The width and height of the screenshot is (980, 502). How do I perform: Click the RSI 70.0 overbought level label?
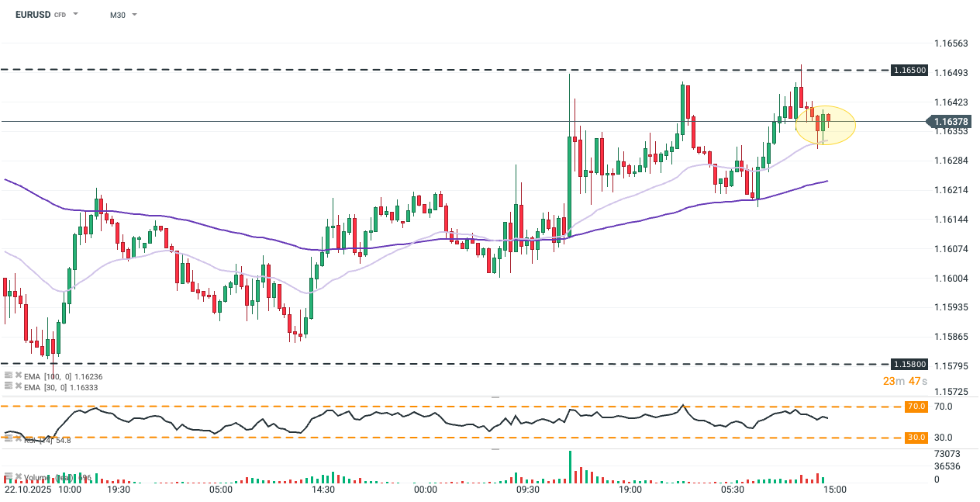(916, 406)
